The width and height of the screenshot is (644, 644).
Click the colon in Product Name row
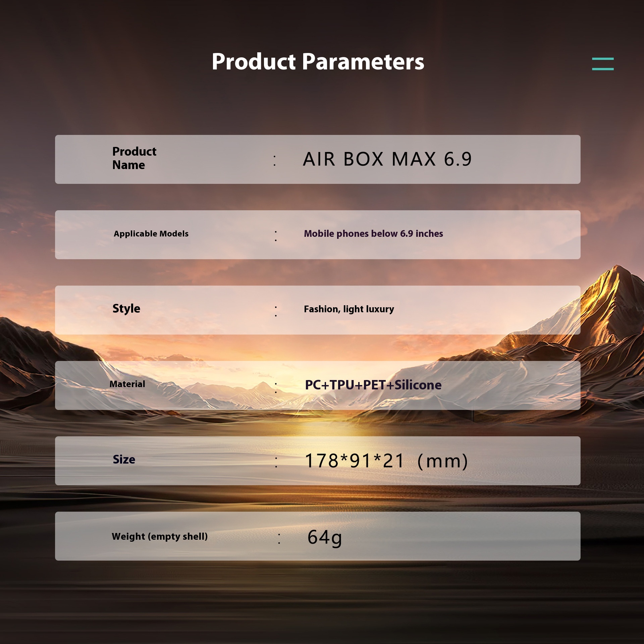click(275, 160)
